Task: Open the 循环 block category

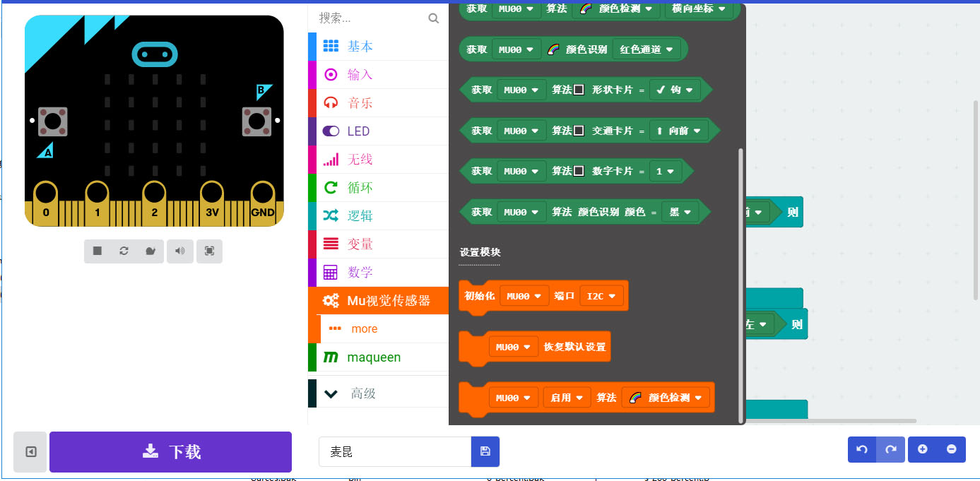Action: click(378, 188)
